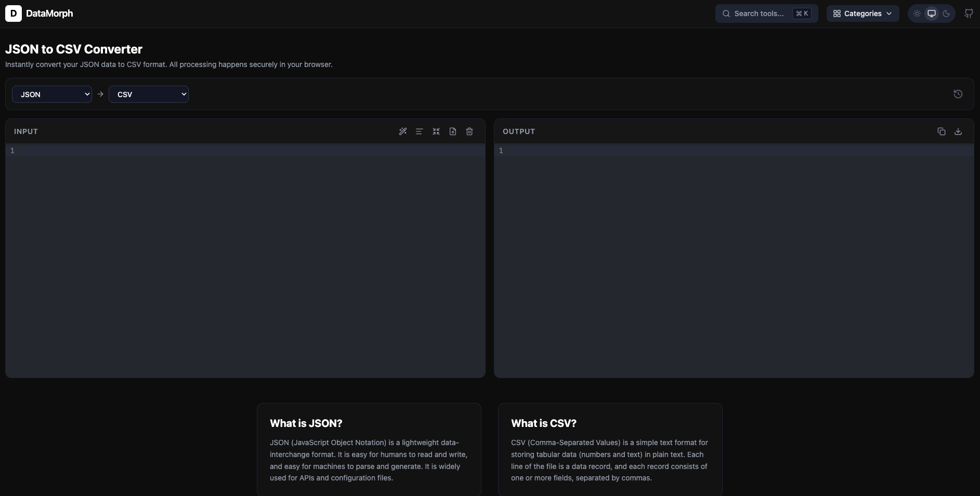Click inside the INPUT editor area

coord(245,261)
